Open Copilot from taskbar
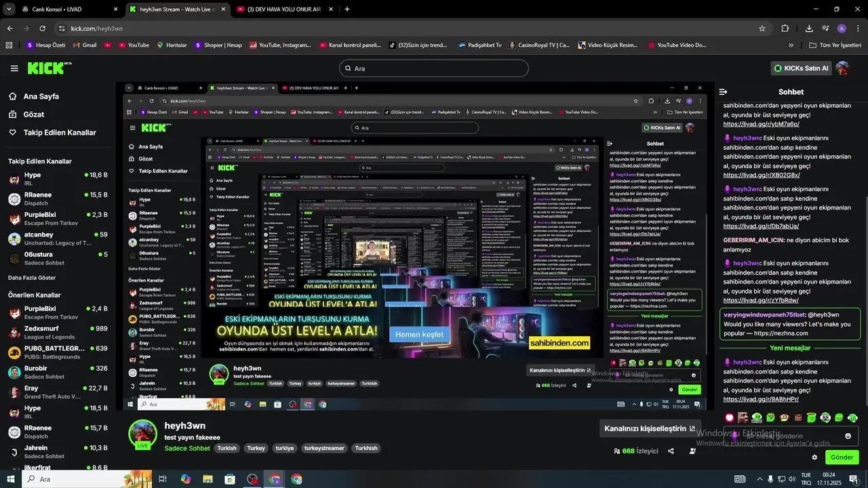This screenshot has width=868, height=488. coord(185,479)
